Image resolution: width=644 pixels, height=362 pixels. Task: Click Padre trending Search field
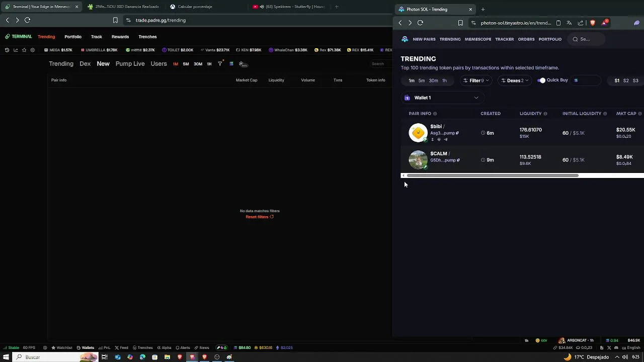380,64
